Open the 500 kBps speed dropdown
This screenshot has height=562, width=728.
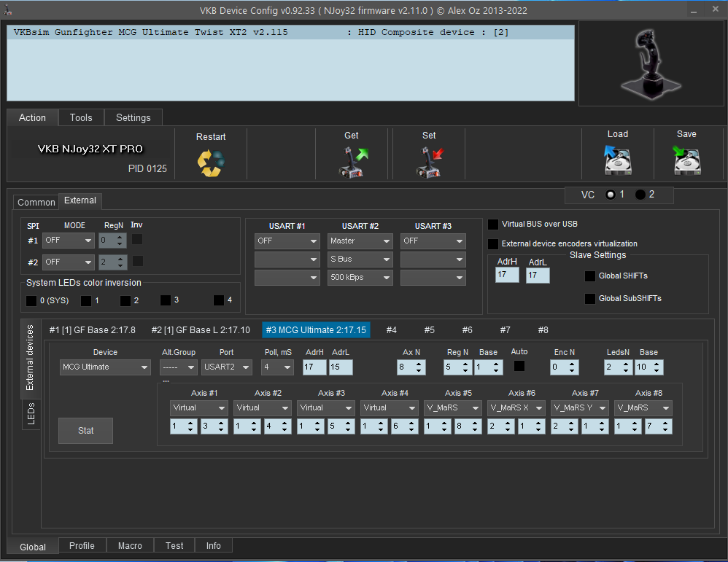click(360, 278)
